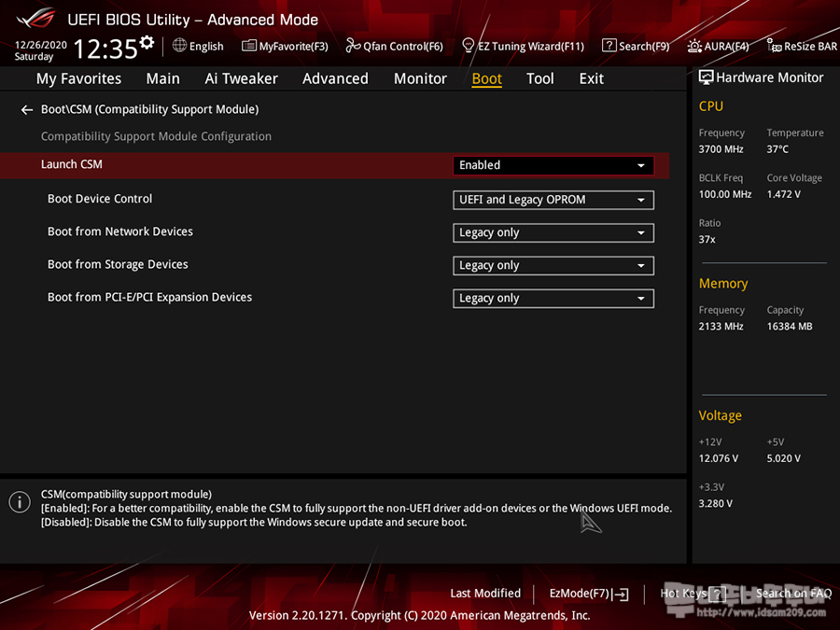Open the clock settings gear icon
The height and width of the screenshot is (630, 840).
coord(147,42)
